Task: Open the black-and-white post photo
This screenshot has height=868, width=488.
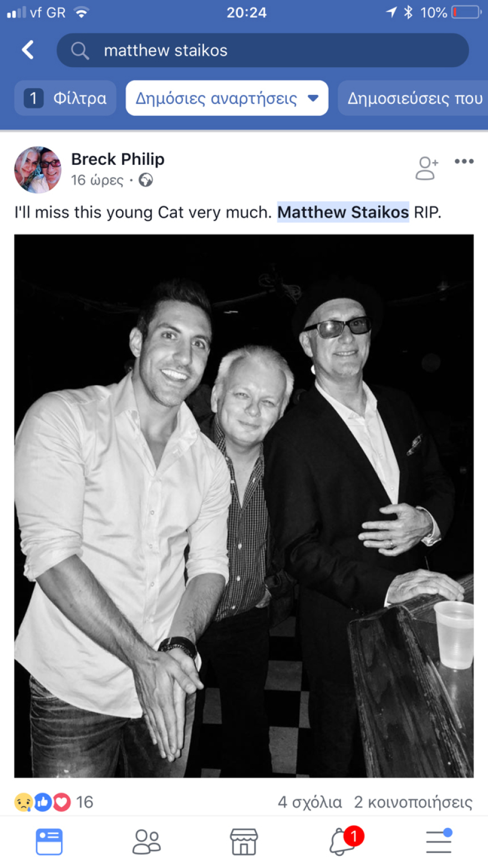Action: tap(244, 506)
